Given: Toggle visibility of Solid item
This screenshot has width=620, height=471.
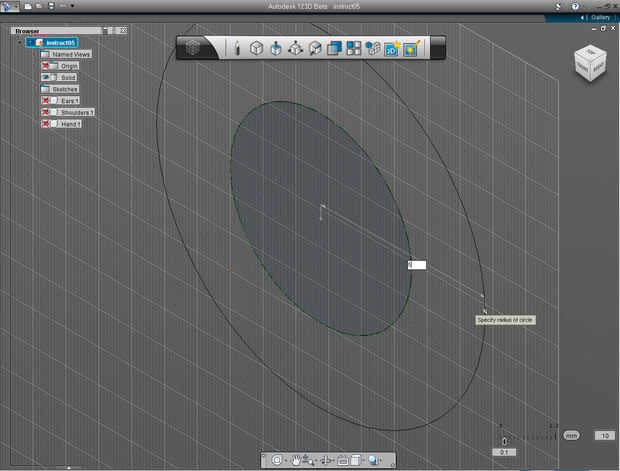Looking at the screenshot, I should pos(45,77).
